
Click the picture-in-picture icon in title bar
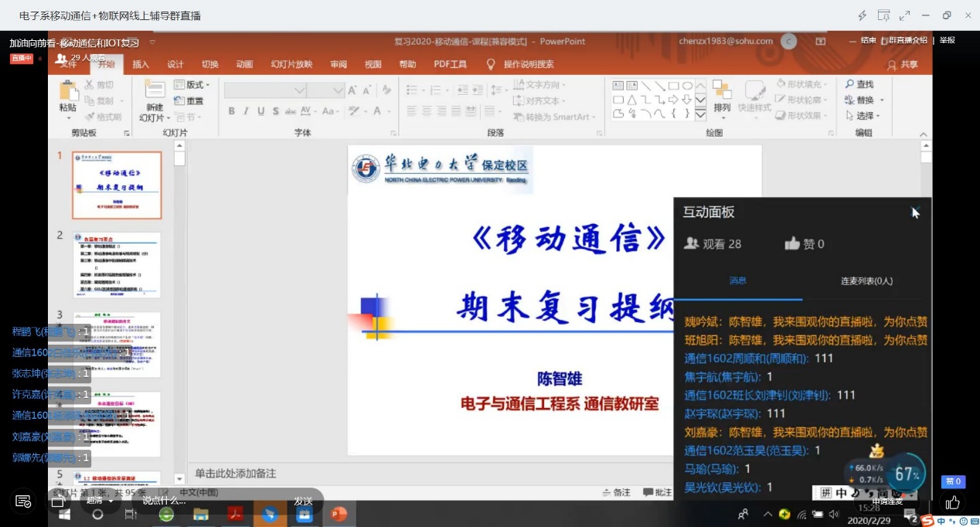click(883, 15)
